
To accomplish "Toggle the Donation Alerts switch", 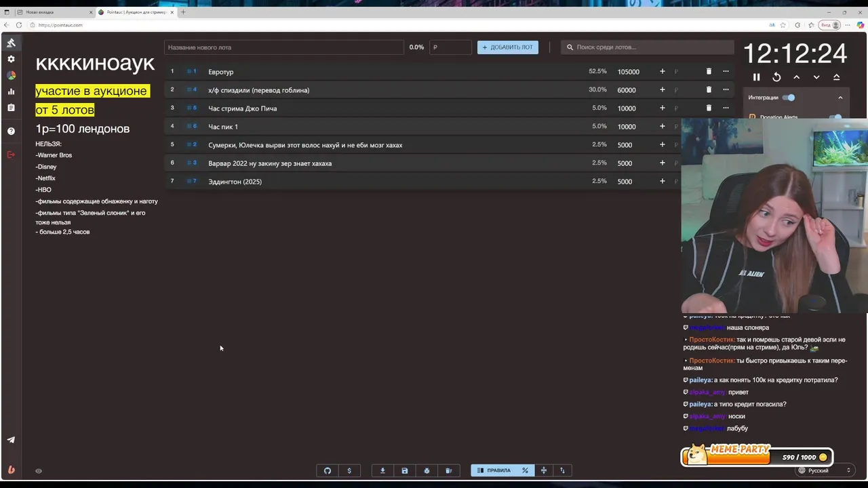I will click(x=835, y=117).
